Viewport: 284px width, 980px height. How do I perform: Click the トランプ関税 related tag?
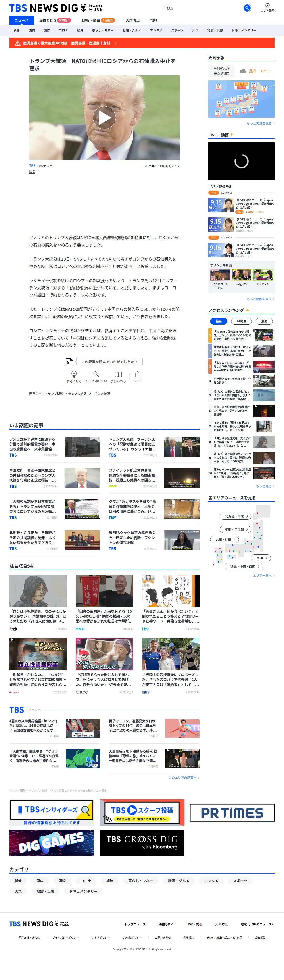(x=54, y=394)
